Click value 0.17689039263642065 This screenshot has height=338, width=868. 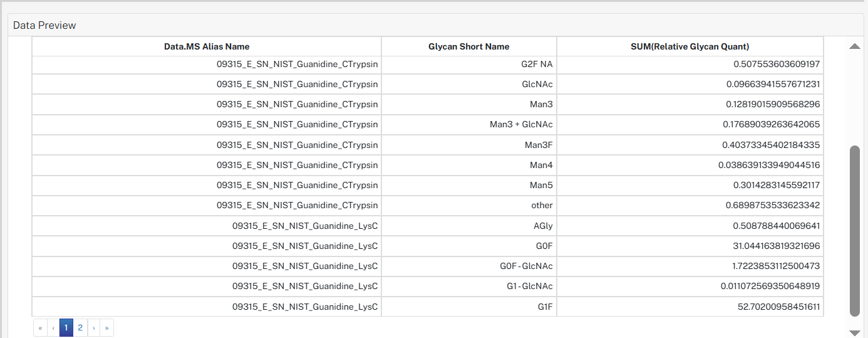[x=772, y=124]
